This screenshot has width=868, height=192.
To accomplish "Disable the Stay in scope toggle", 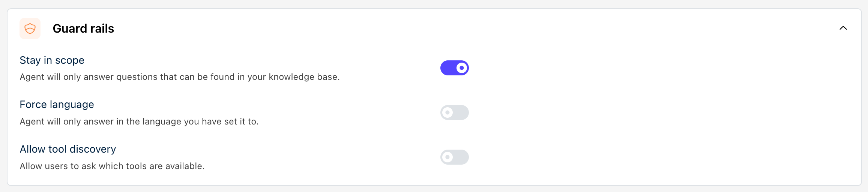I will tap(454, 68).
